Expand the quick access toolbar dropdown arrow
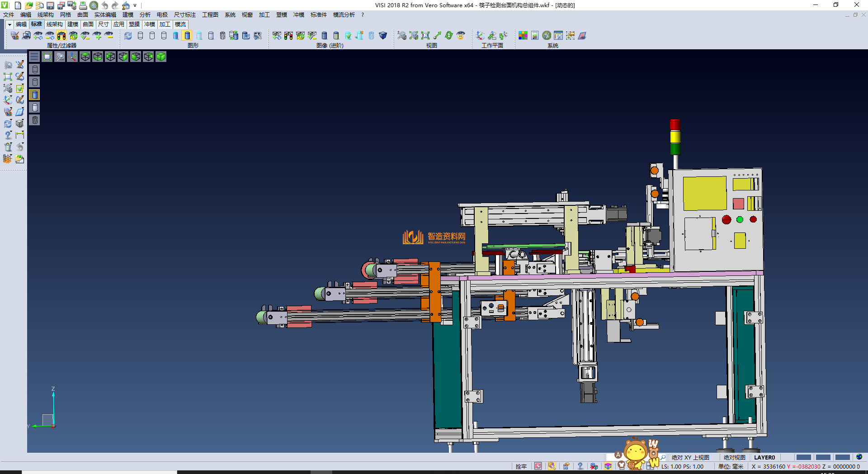Image resolution: width=868 pixels, height=474 pixels. pyautogui.click(x=135, y=5)
